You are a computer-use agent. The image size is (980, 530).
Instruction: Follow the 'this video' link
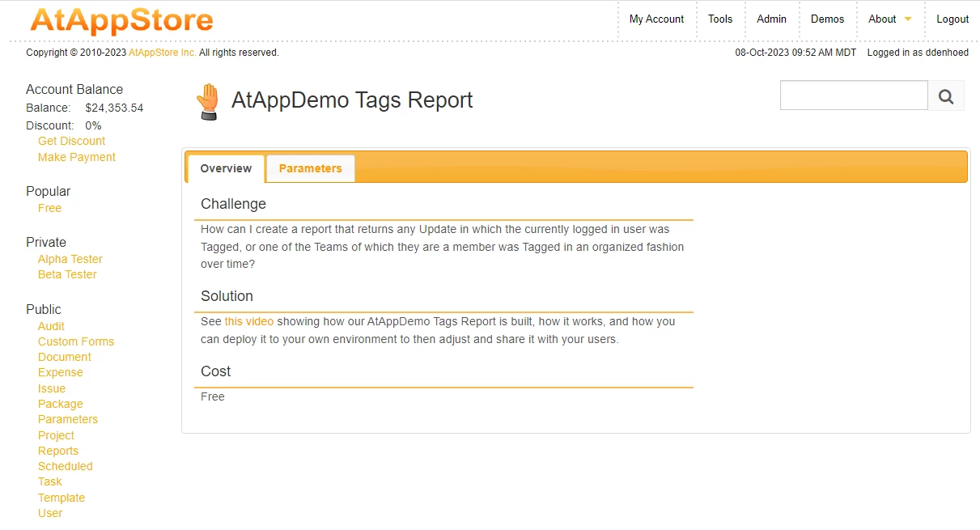click(x=249, y=321)
